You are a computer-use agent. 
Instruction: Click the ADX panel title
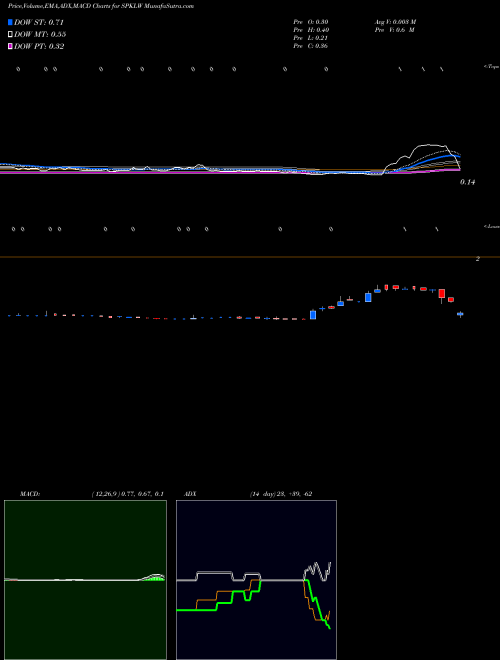click(191, 494)
